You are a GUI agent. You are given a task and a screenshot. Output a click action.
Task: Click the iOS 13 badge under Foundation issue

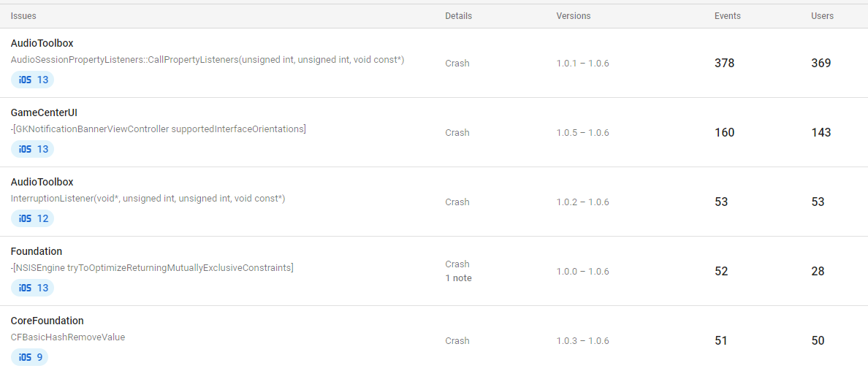point(32,288)
